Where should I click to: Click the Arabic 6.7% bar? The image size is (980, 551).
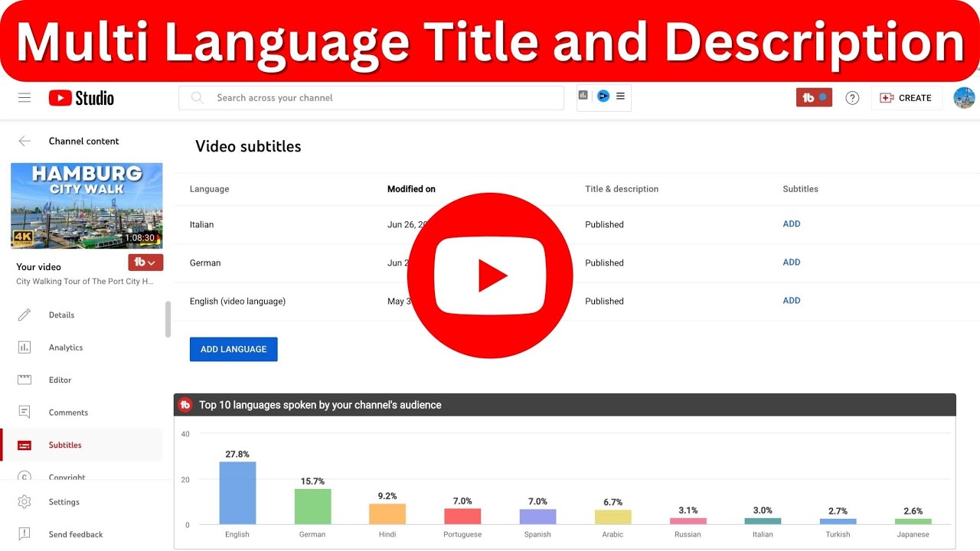point(612,517)
